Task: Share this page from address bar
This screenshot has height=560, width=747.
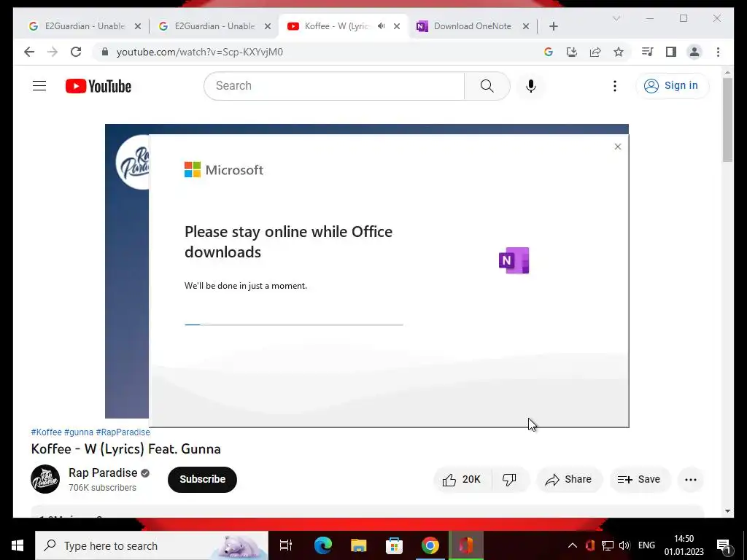Action: (595, 52)
